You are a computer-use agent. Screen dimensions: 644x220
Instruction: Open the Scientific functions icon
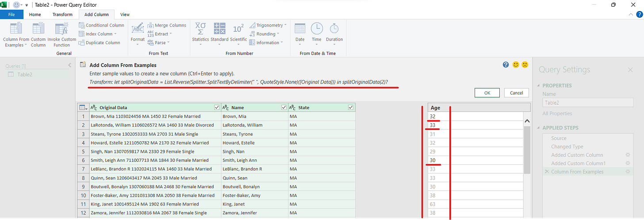coord(238,28)
